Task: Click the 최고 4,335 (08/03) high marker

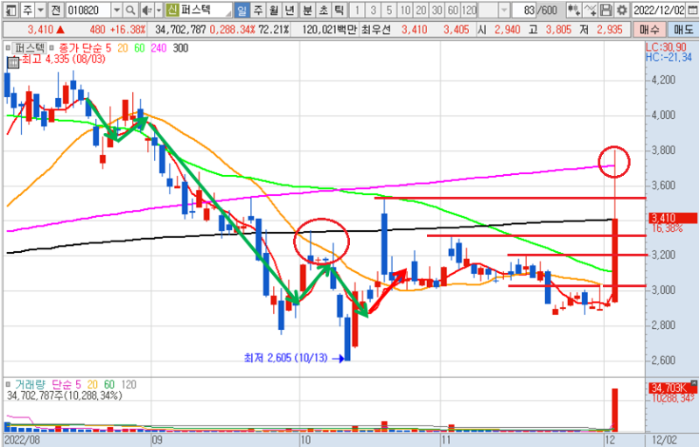Action: (63, 58)
